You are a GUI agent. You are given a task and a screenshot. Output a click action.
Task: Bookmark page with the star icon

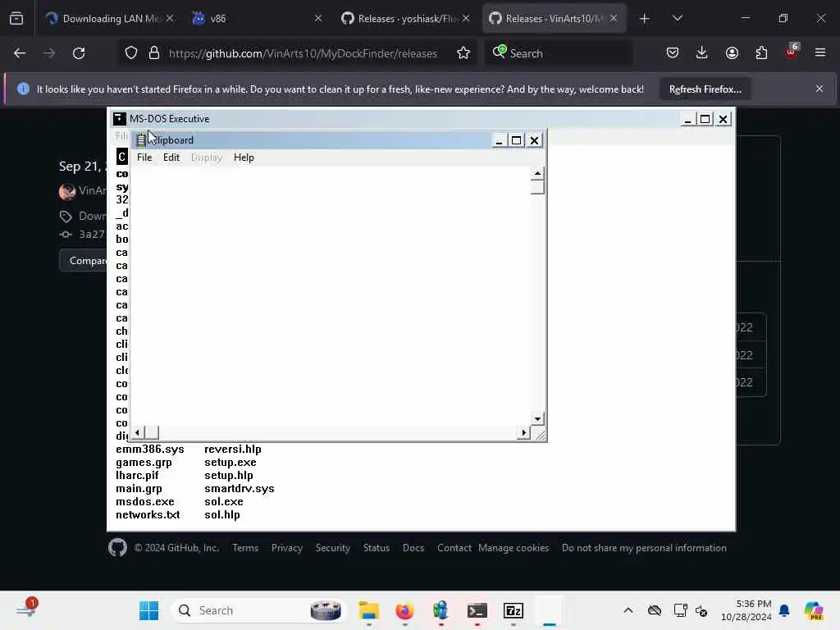pyautogui.click(x=463, y=53)
